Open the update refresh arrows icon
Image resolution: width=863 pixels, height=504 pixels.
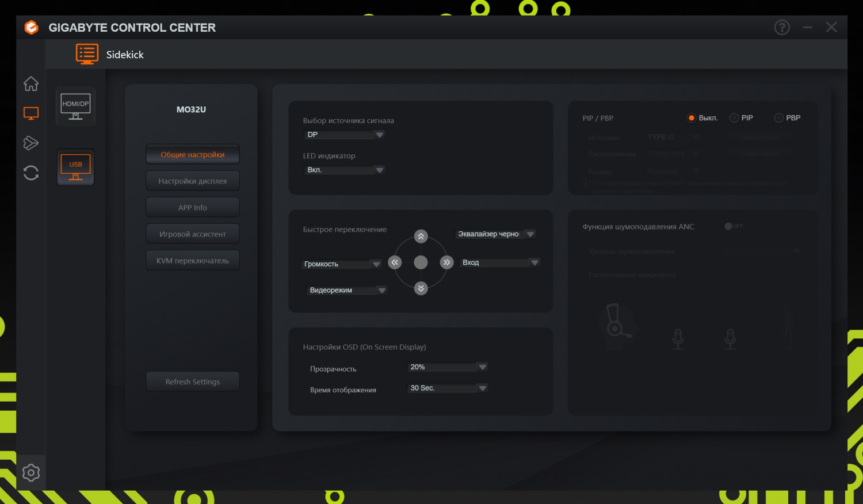coord(31,173)
